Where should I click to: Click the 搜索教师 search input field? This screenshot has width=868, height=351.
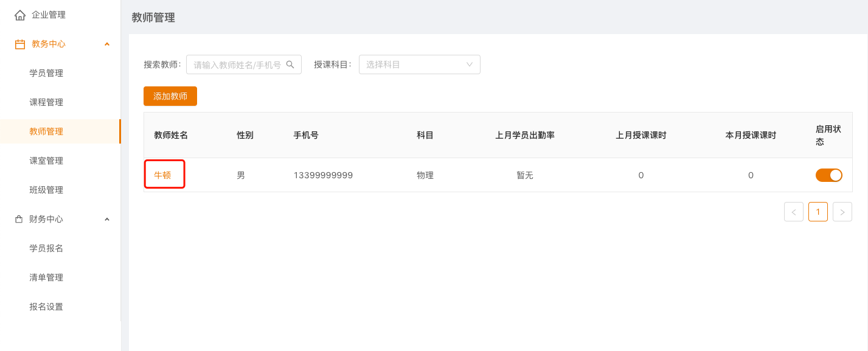click(237, 64)
